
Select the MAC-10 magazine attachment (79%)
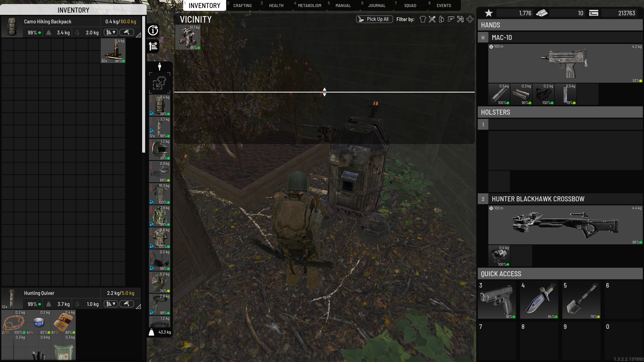click(566, 94)
